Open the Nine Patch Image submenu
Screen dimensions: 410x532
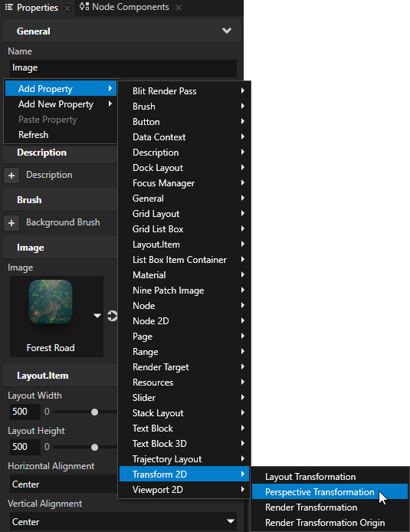pos(185,291)
